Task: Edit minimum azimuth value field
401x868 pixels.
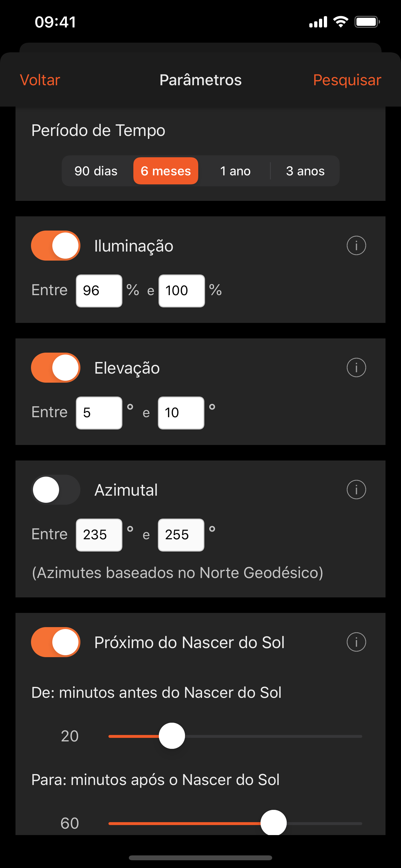Action: (x=99, y=535)
